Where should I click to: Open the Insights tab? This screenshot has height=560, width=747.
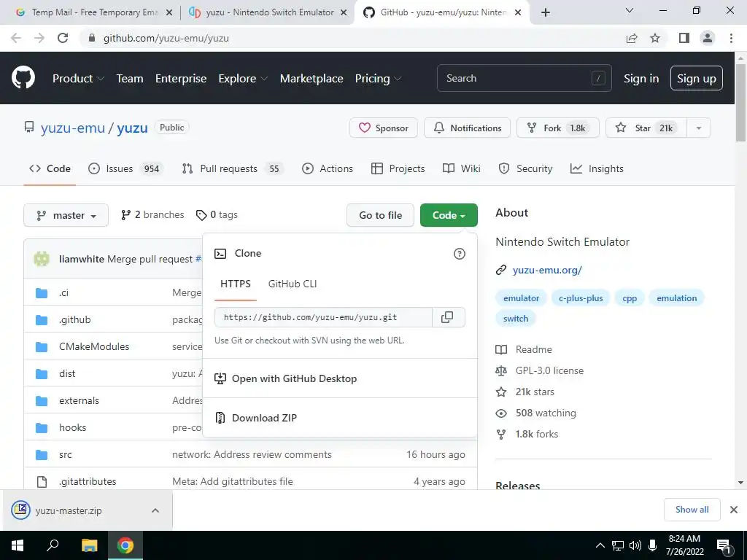point(597,168)
